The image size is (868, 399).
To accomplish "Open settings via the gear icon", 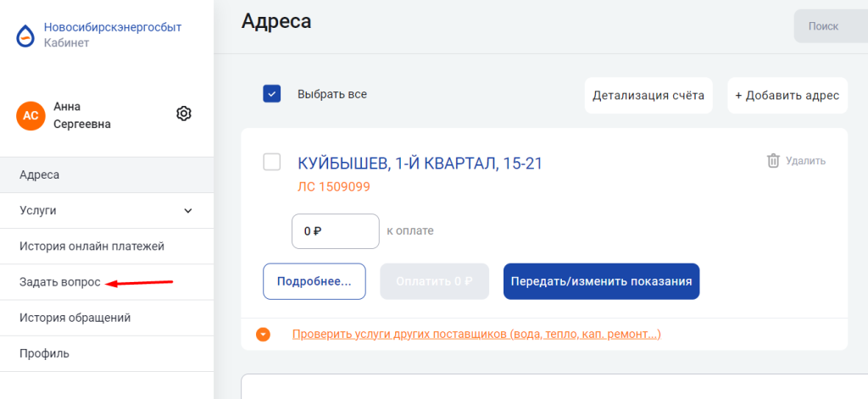I will coord(184,114).
